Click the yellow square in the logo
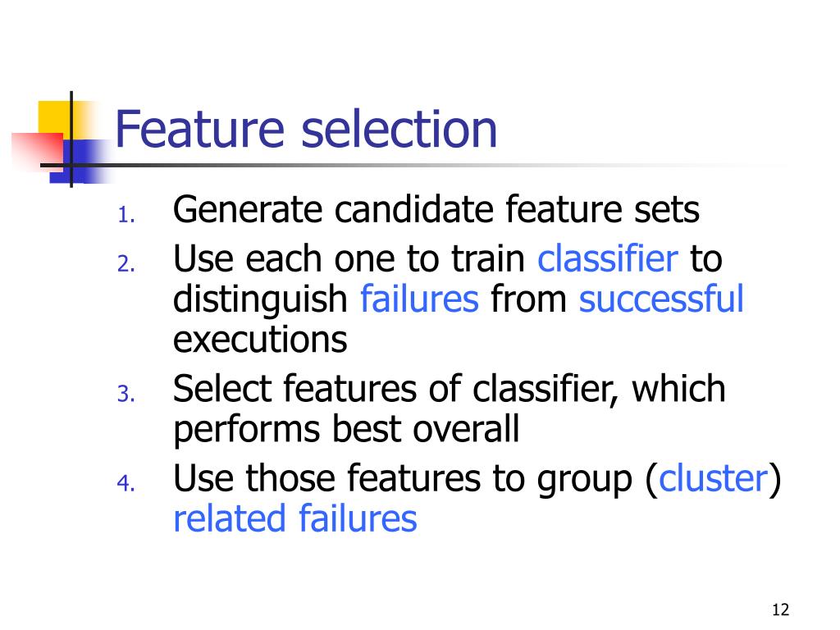The width and height of the screenshot is (840, 630). [x=54, y=120]
